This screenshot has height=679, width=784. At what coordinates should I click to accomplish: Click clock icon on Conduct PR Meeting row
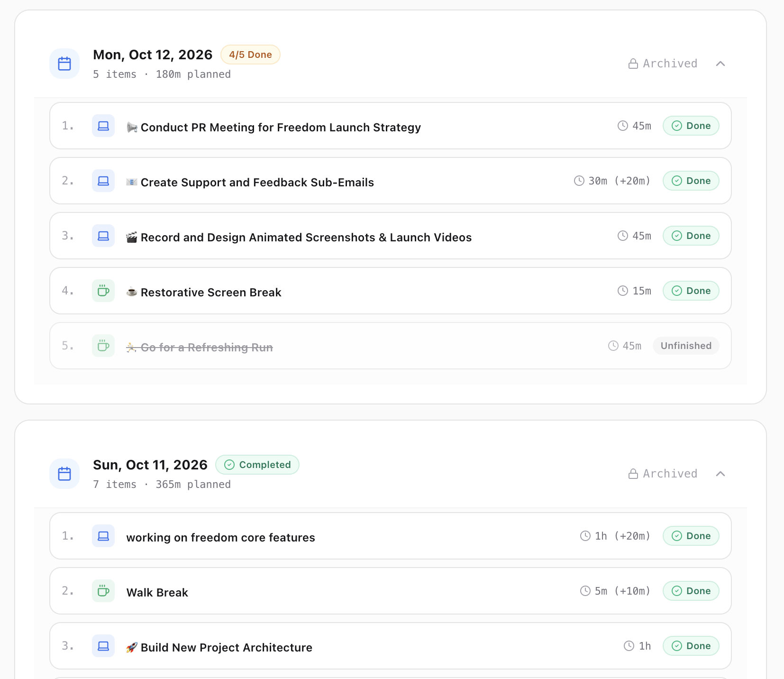click(623, 126)
